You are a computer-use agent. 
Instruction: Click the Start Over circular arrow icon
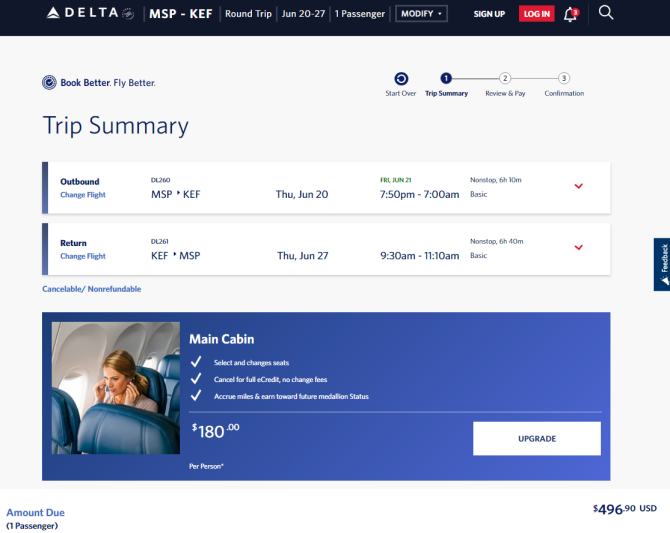click(401, 79)
